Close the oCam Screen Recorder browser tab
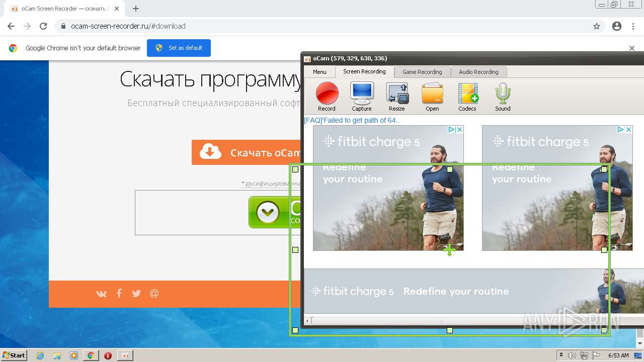 coord(117,9)
